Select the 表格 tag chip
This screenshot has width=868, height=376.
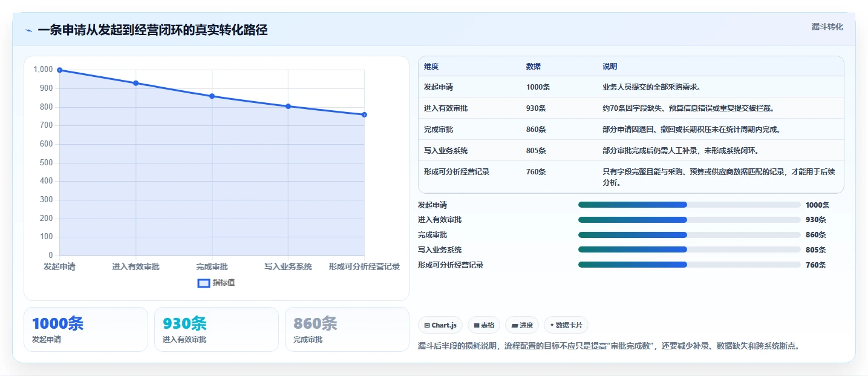[x=484, y=325]
